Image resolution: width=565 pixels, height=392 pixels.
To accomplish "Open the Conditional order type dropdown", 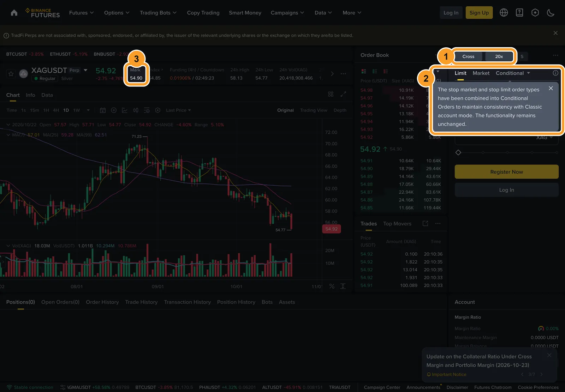I will coord(513,73).
